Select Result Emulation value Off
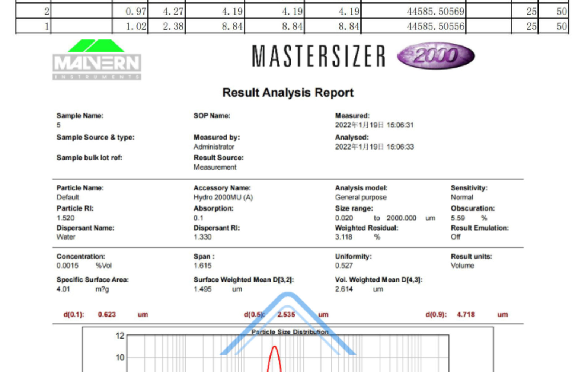The width and height of the screenshot is (588, 372). pyautogui.click(x=456, y=237)
